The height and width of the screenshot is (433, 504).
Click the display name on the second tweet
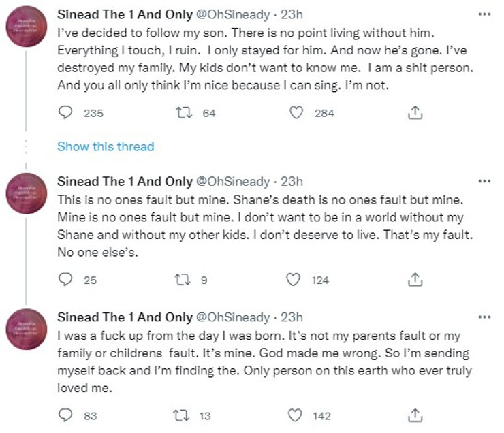click(x=125, y=181)
